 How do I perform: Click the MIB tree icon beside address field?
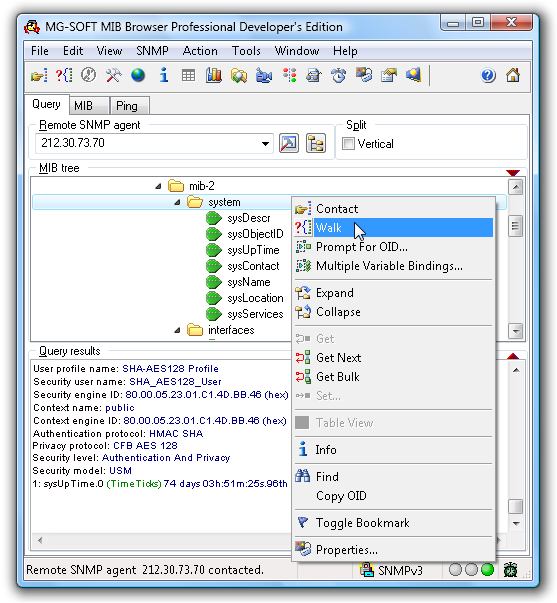316,143
